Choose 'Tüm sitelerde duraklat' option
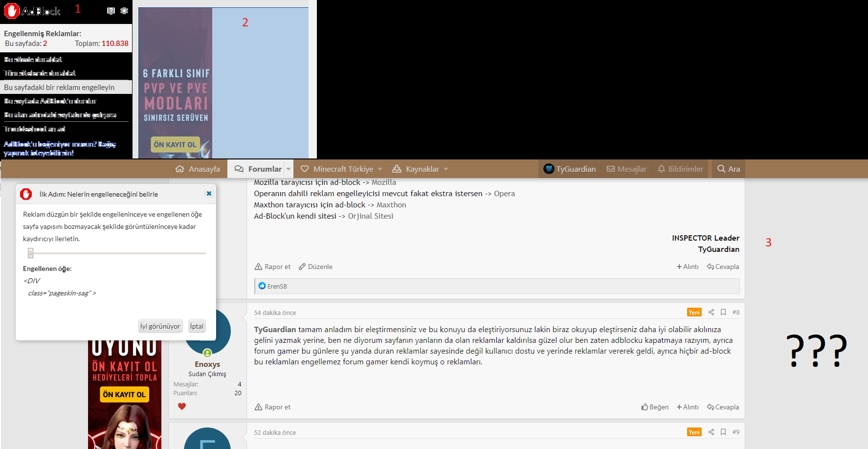 [x=40, y=73]
